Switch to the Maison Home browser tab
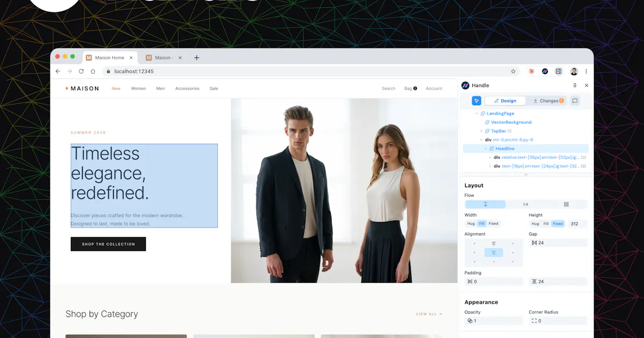This screenshot has width=644, height=338. click(110, 58)
